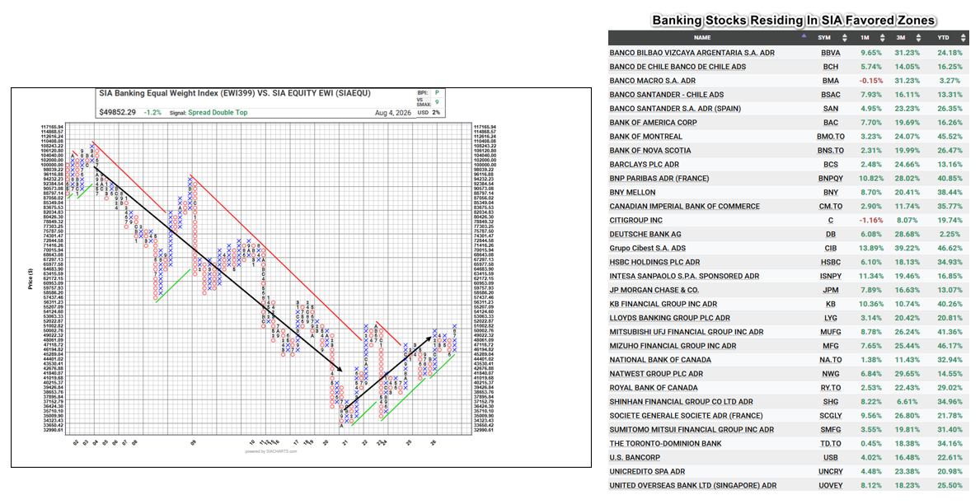Screen dimensions: 980x504
Task: Open United Overseas Bank Ltd (Singapore) ADR
Action: tap(693, 486)
